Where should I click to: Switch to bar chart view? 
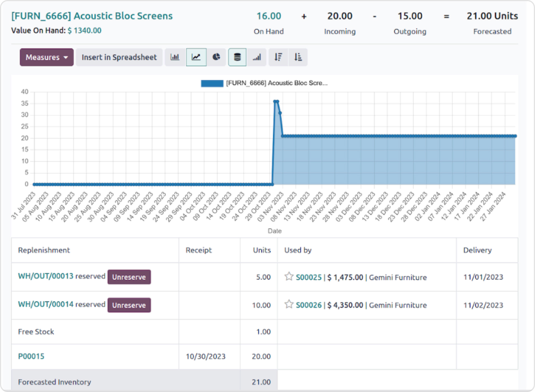pos(175,57)
